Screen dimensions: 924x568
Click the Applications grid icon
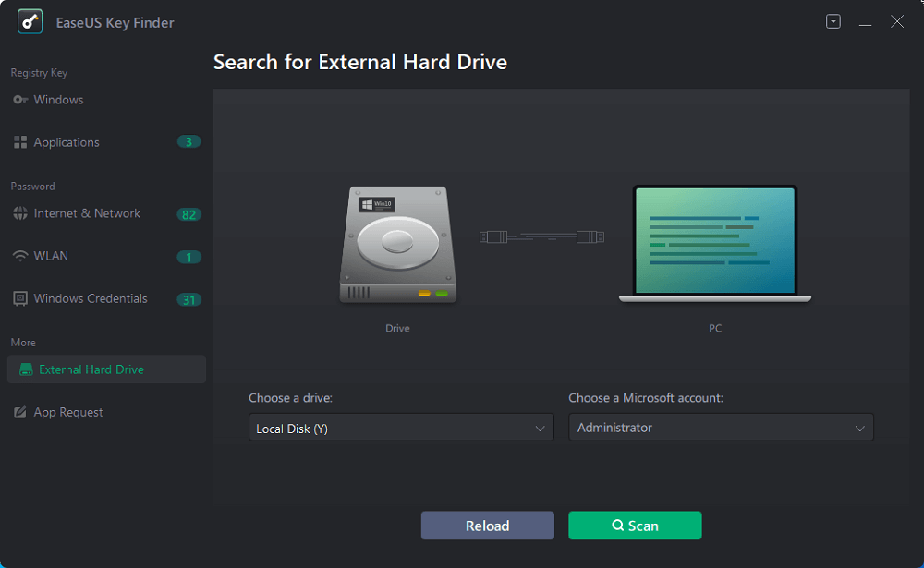click(x=20, y=142)
